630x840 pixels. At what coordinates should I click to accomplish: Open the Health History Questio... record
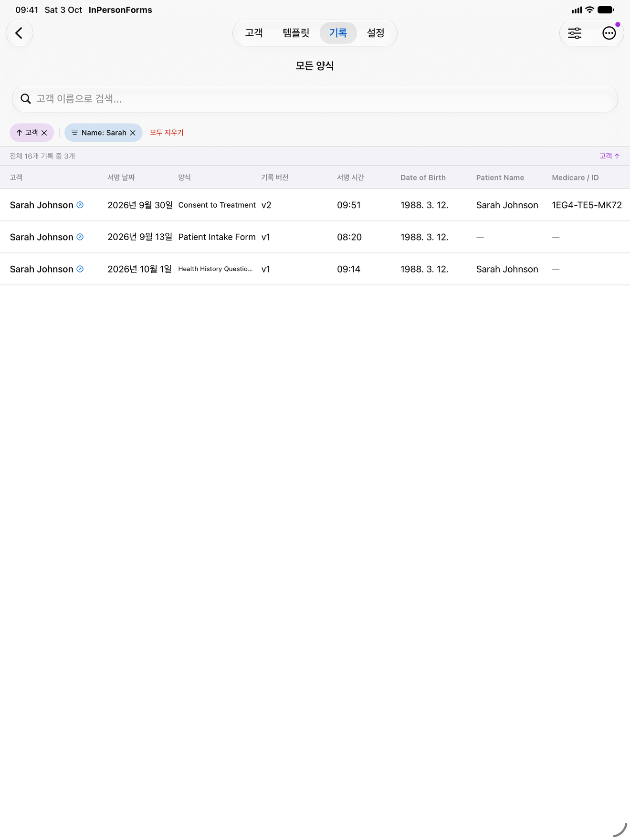(216, 269)
